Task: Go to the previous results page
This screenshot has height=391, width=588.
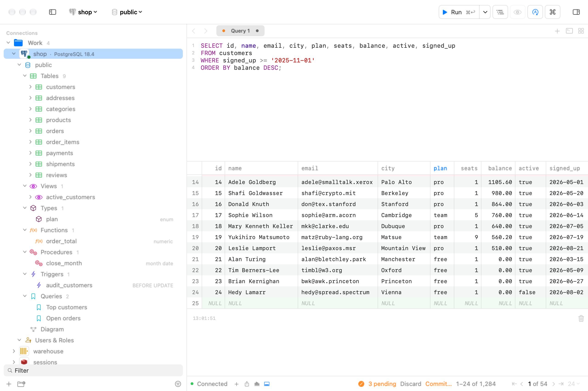Action: [522, 384]
